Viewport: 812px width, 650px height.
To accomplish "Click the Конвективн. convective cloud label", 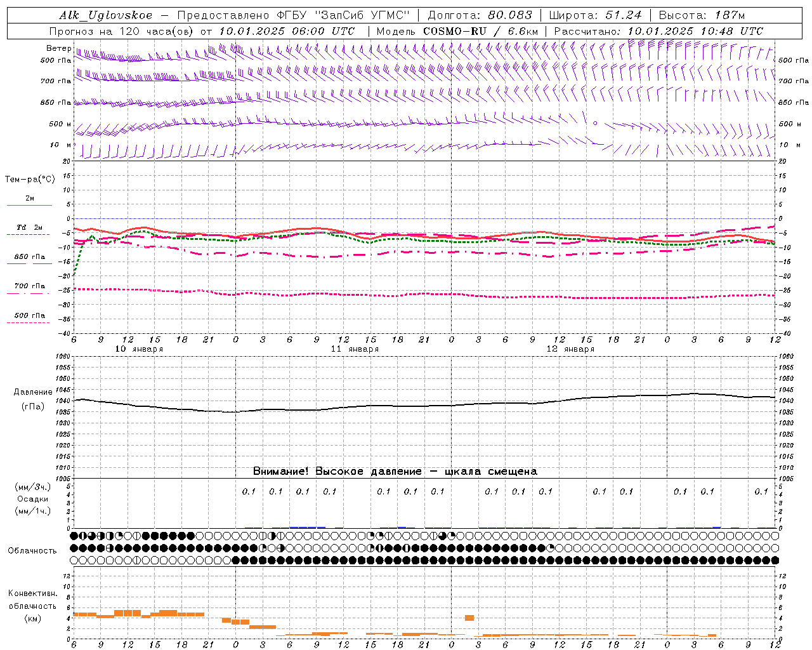I will pyautogui.click(x=33, y=594).
